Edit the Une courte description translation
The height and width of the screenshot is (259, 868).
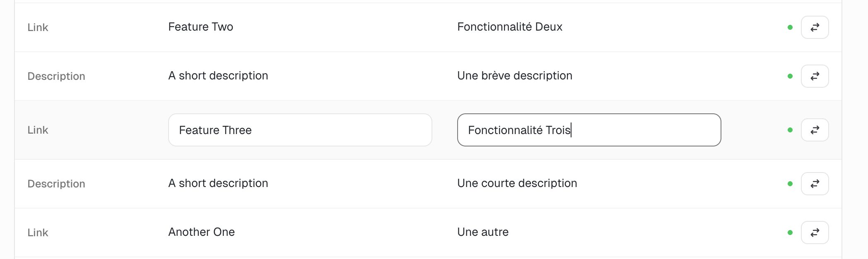click(x=517, y=183)
